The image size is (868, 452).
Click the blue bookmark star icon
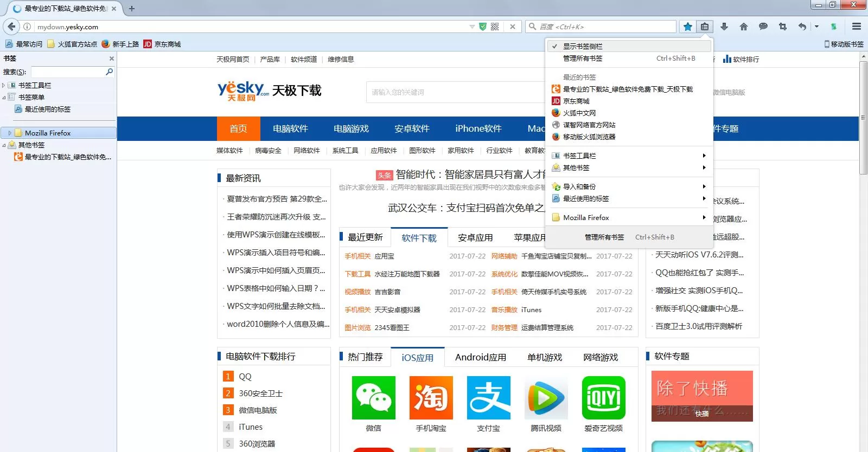687,27
